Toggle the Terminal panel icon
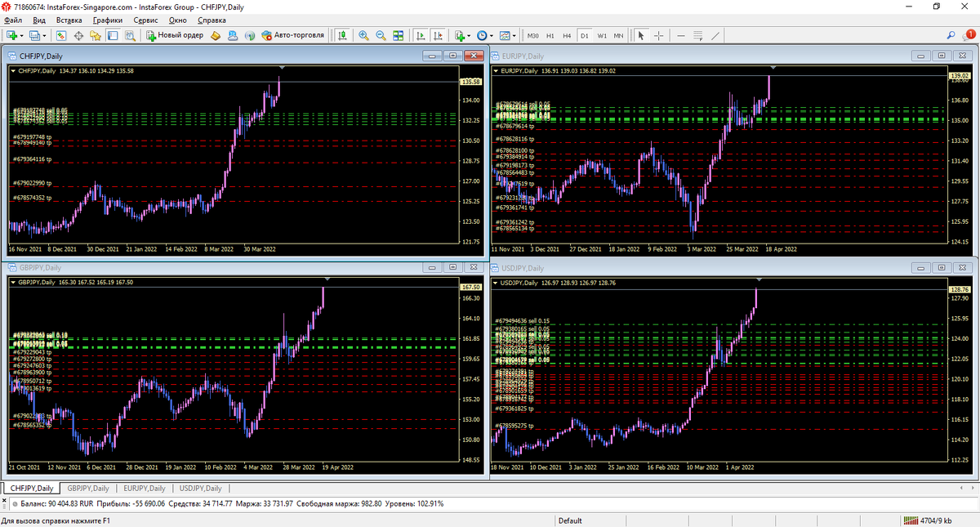This screenshot has width=980, height=527. 113,35
